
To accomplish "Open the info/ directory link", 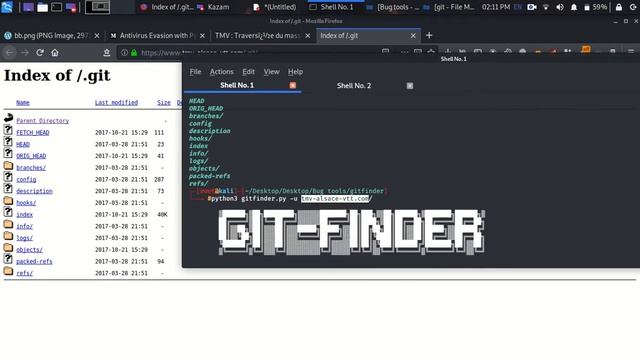I will (x=24, y=226).
